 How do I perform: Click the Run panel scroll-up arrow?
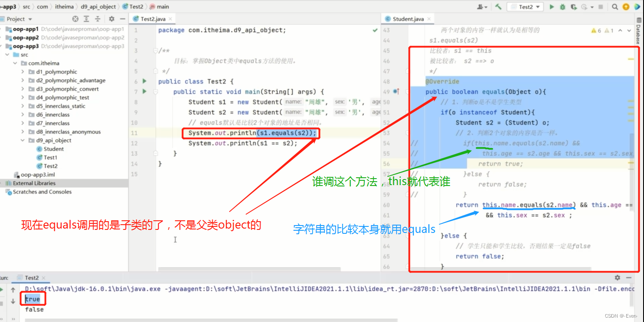click(13, 290)
